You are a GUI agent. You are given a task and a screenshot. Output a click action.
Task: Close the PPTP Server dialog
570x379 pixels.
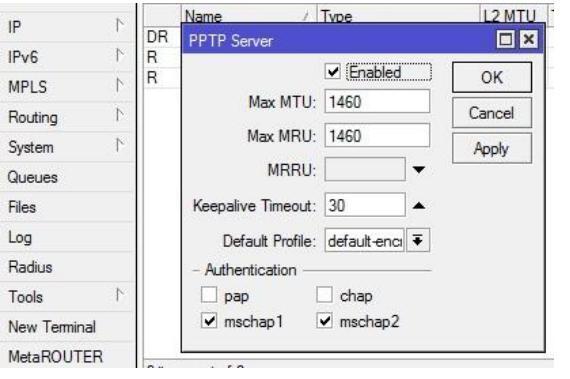pos(529,39)
